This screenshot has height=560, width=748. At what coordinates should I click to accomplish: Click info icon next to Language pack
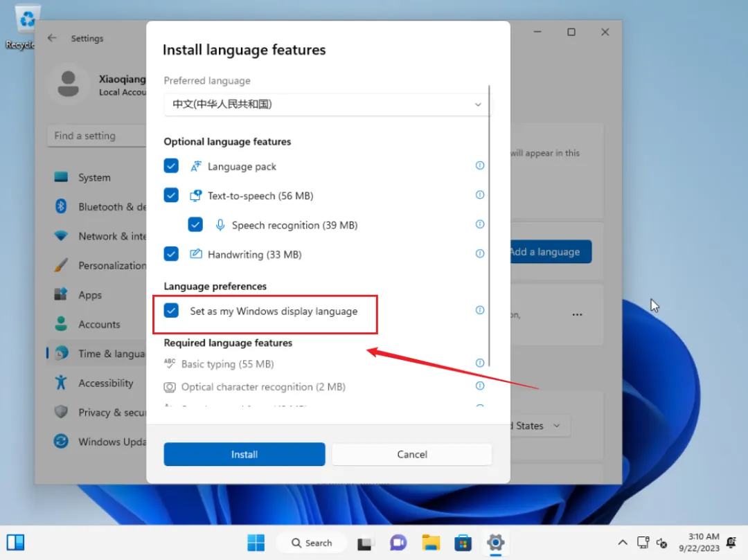click(x=479, y=165)
